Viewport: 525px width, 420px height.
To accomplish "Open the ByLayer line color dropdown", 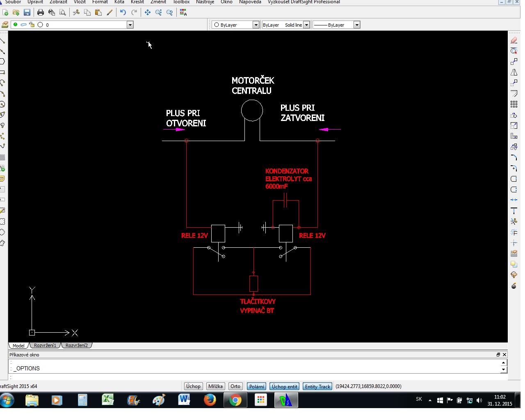I will click(x=256, y=25).
